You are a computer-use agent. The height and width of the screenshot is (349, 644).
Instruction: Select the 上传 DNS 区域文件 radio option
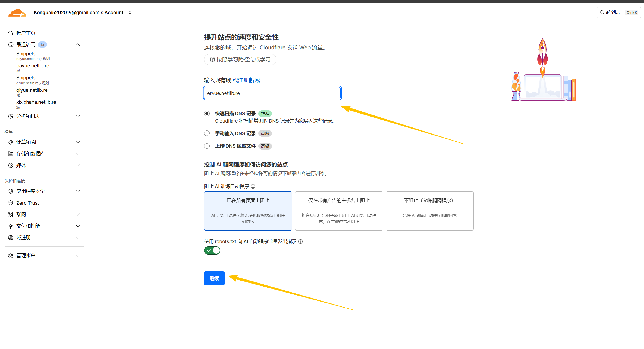[207, 146]
